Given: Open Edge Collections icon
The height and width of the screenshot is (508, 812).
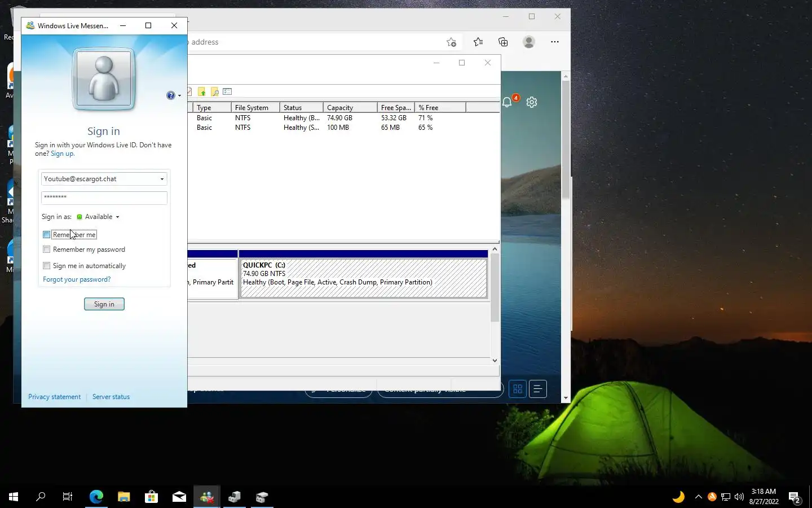Looking at the screenshot, I should coord(503,42).
